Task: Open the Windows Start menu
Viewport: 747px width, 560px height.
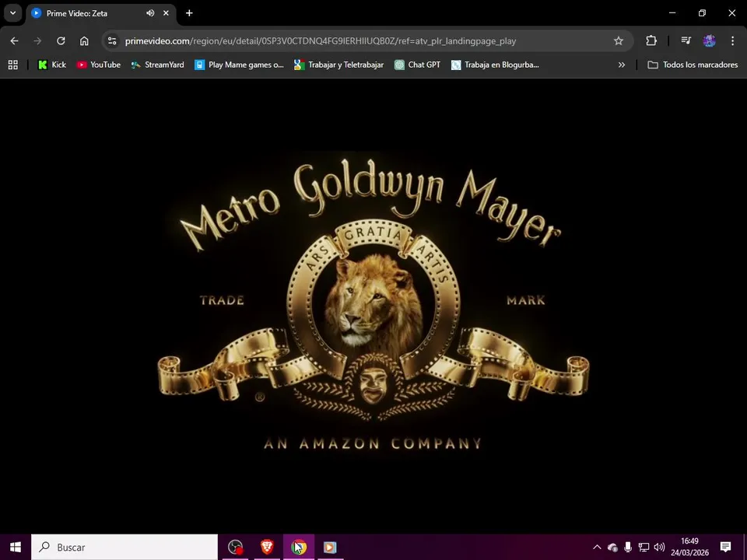Action: point(16,547)
